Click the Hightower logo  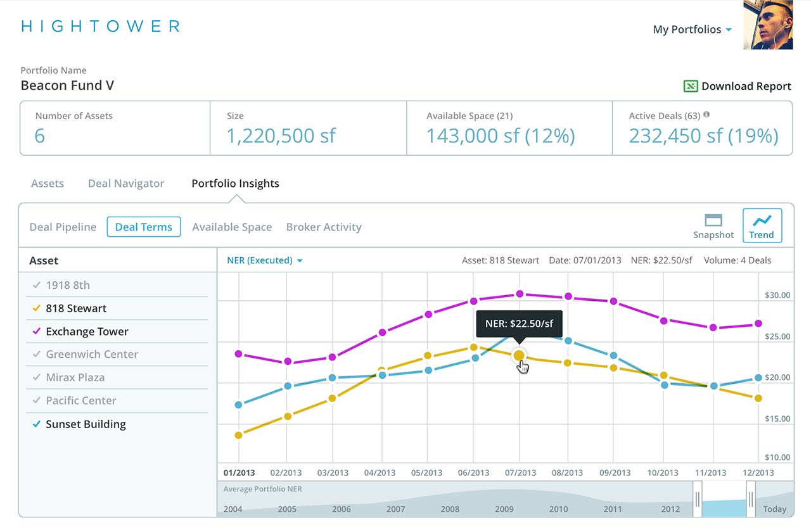coord(101,26)
